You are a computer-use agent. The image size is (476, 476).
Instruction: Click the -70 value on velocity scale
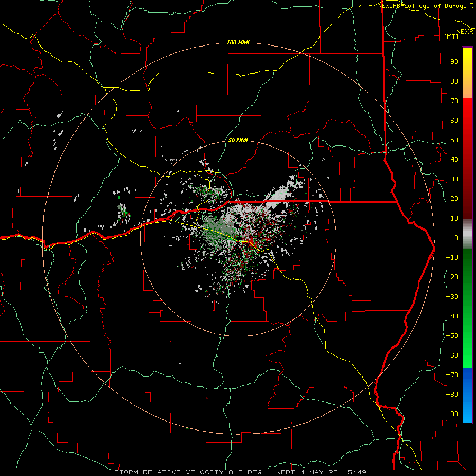[x=452, y=375]
